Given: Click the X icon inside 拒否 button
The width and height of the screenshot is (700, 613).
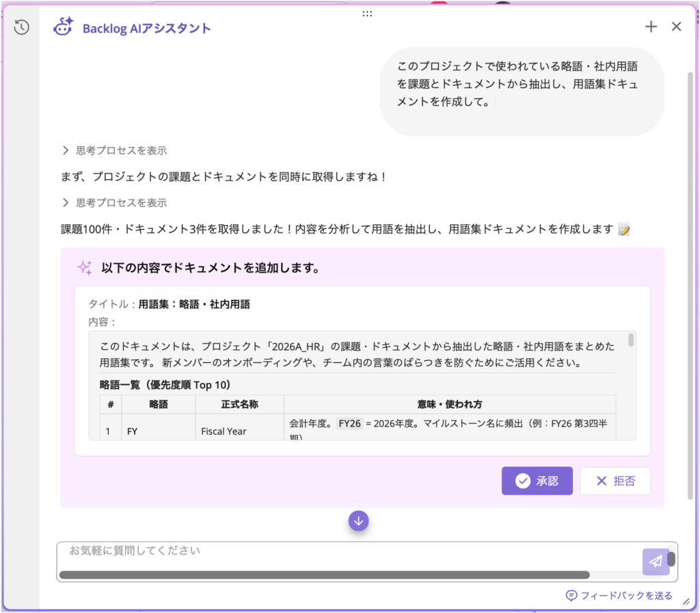Looking at the screenshot, I should 602,480.
